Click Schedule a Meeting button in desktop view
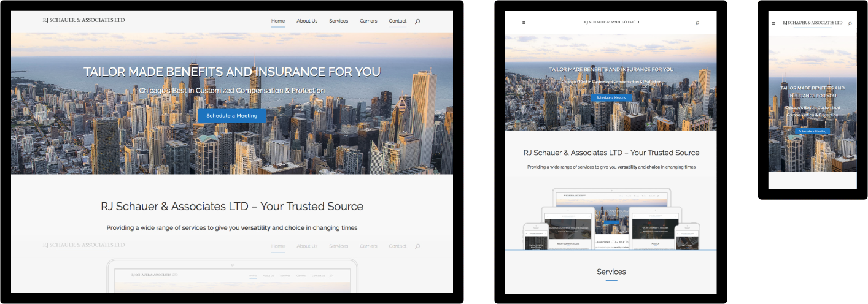 pyautogui.click(x=232, y=116)
